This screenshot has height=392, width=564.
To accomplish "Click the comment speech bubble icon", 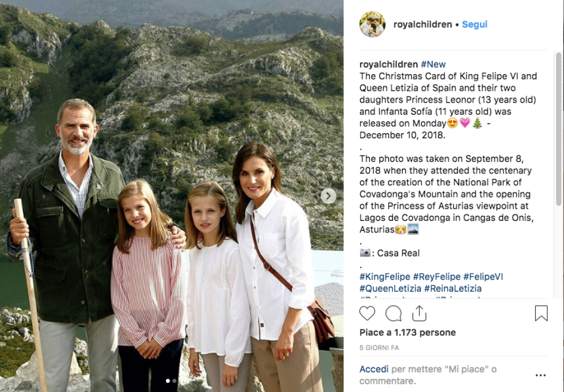I will [393, 313].
